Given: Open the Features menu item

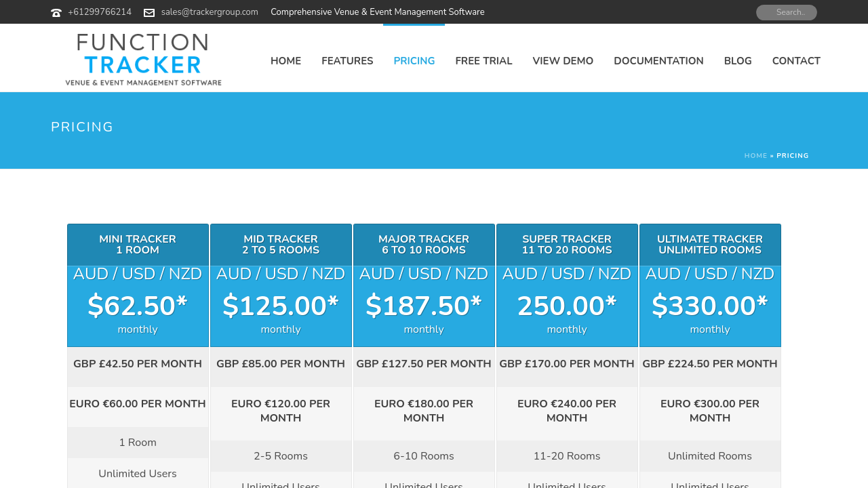Looking at the screenshot, I should [x=347, y=61].
